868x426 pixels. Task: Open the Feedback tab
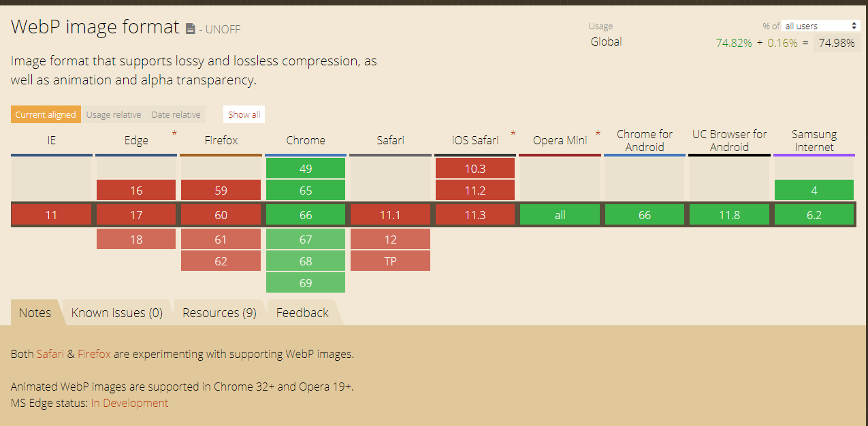coord(302,313)
